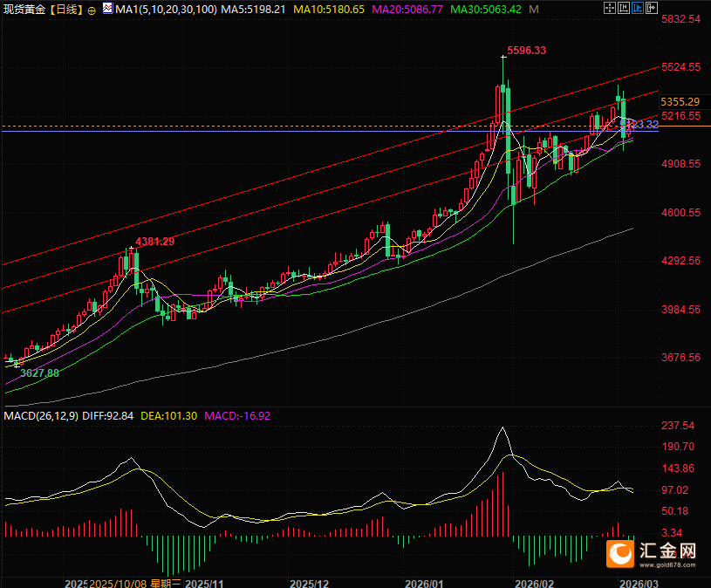Viewport: 711px width, 588px height.
Task: Click the blue highlighted chart-axis play icon
Action: pos(638,8)
